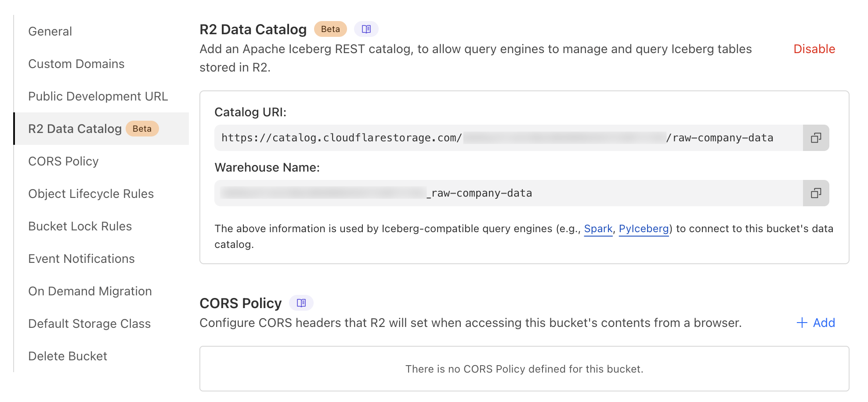Select the Beta badge on R2 Data Catalog heading

(x=330, y=29)
